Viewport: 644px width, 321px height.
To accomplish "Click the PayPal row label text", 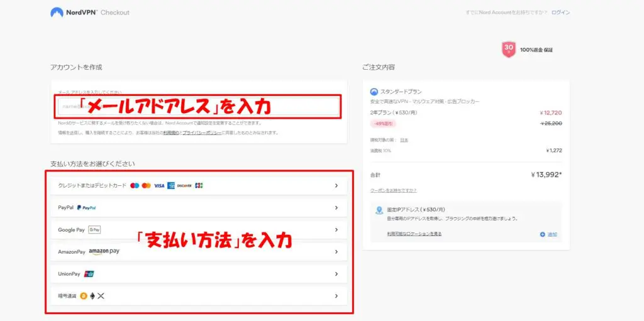I will pyautogui.click(x=65, y=208).
